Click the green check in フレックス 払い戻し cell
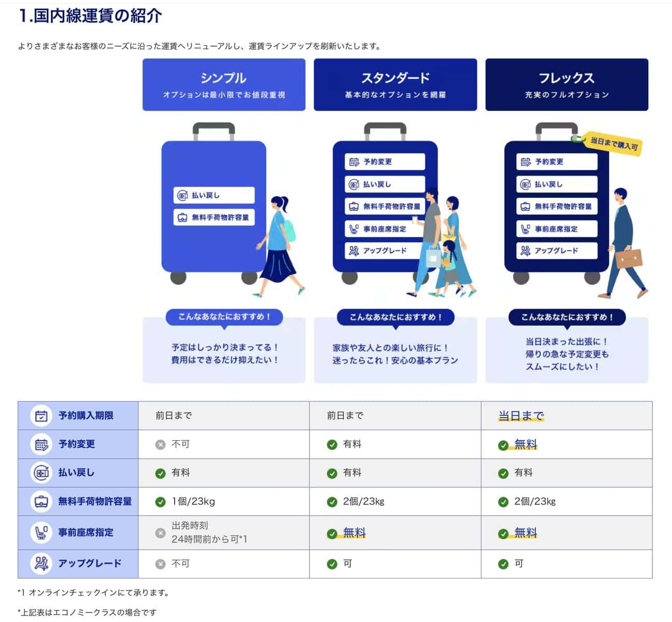672x622 pixels. tap(503, 473)
